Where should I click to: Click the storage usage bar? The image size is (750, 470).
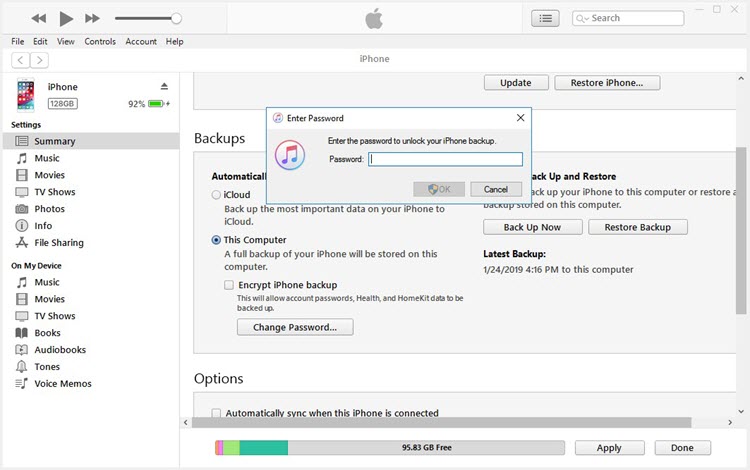coord(390,448)
